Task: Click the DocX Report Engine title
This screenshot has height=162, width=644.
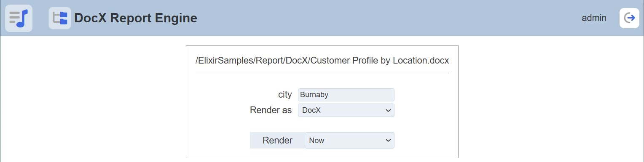Action: [136, 18]
